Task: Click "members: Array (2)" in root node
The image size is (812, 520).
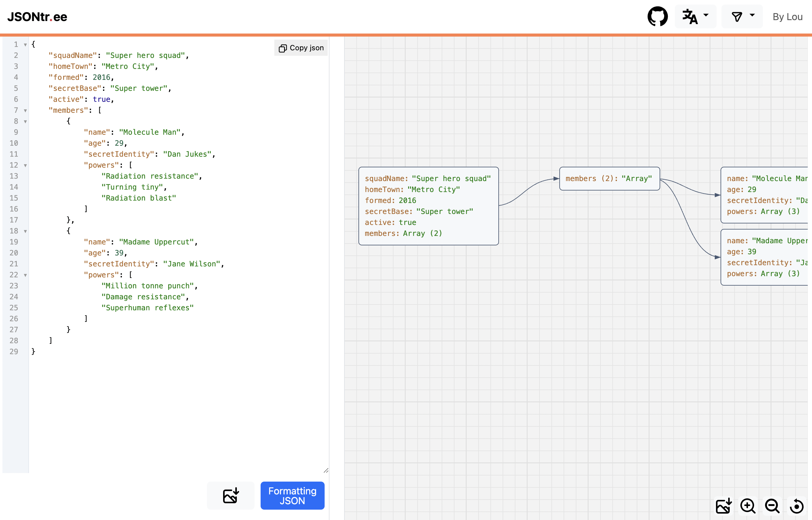Action: [x=403, y=234]
